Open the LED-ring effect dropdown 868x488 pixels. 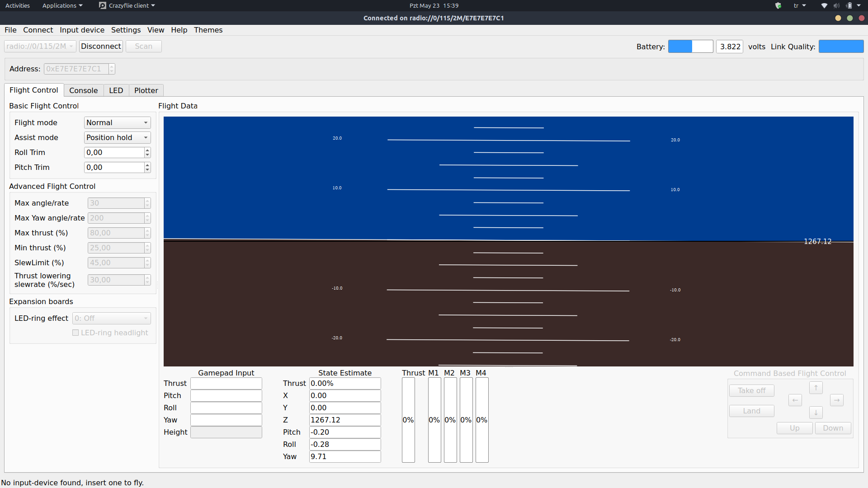click(111, 318)
